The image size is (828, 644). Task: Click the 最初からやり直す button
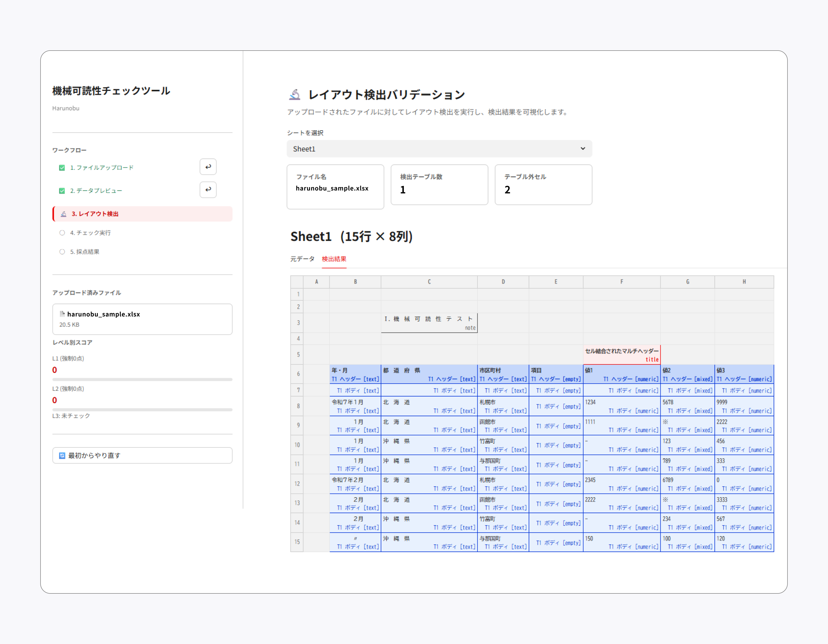142,455
